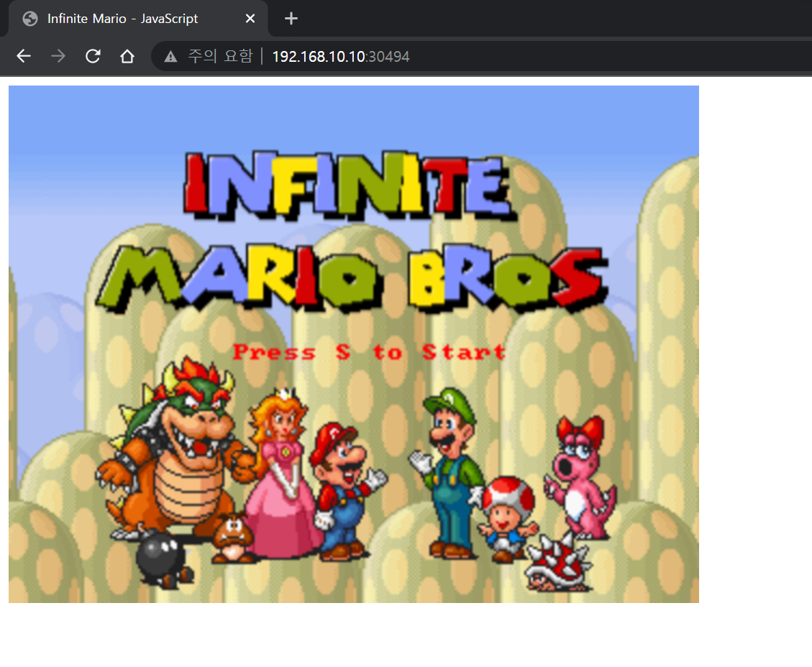The height and width of the screenshot is (667, 812).
Task: Click the black Bob-omb character
Action: coord(163,560)
